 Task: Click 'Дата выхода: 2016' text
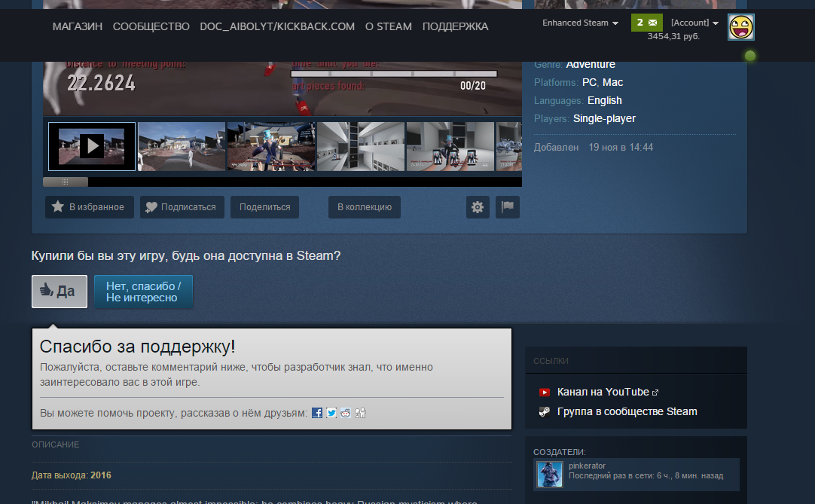(x=72, y=475)
